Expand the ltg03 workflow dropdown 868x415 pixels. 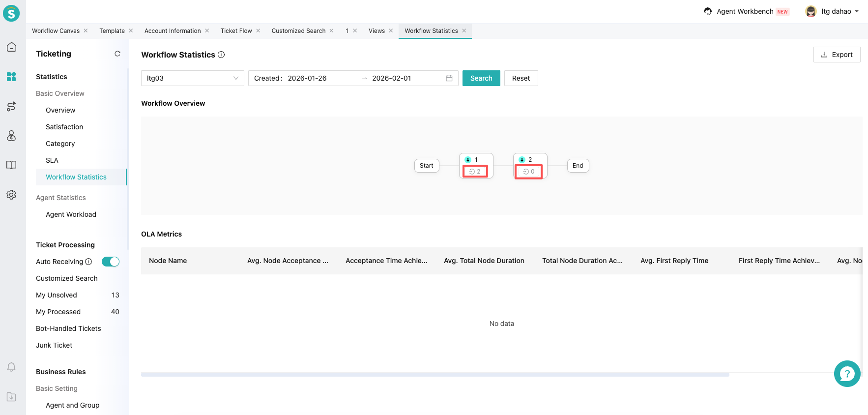tap(192, 78)
